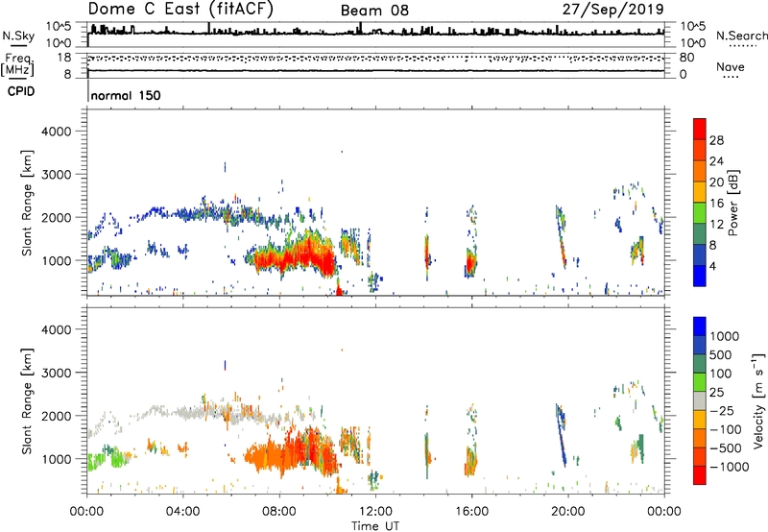768x532 pixels.
Task: Click the '3000' tick on velocity panel
Action: (x=57, y=373)
